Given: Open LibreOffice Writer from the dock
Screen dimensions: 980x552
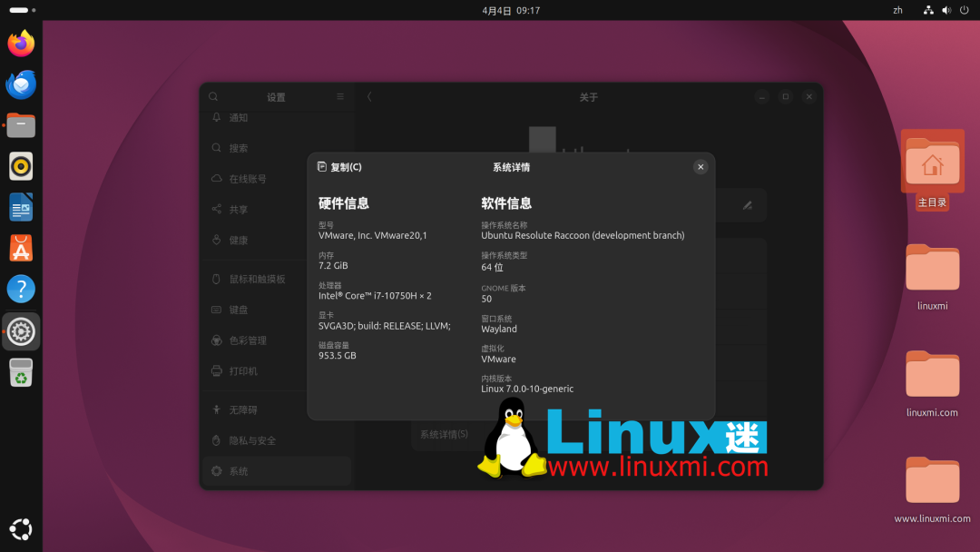Looking at the screenshot, I should [20, 207].
